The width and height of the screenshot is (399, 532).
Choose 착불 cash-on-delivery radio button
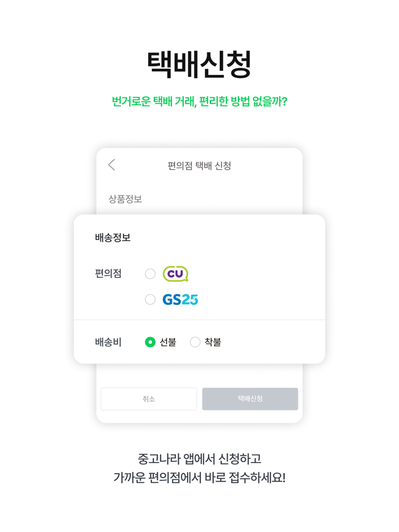(x=195, y=342)
